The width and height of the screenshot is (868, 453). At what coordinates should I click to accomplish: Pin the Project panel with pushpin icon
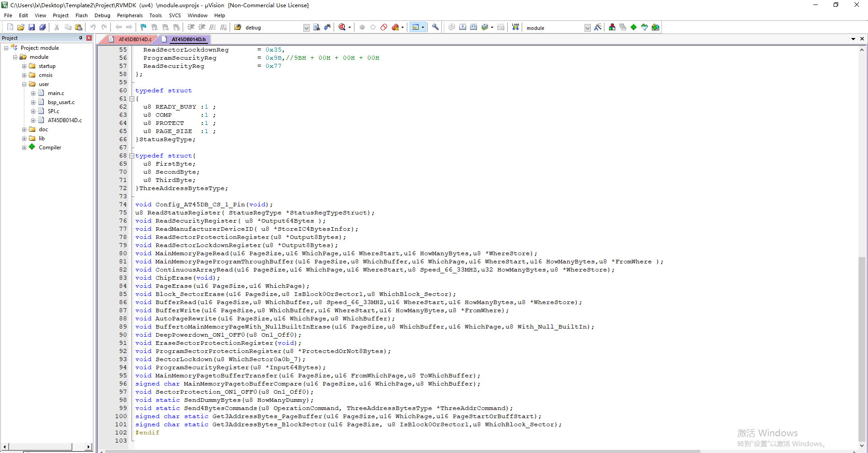click(x=81, y=38)
